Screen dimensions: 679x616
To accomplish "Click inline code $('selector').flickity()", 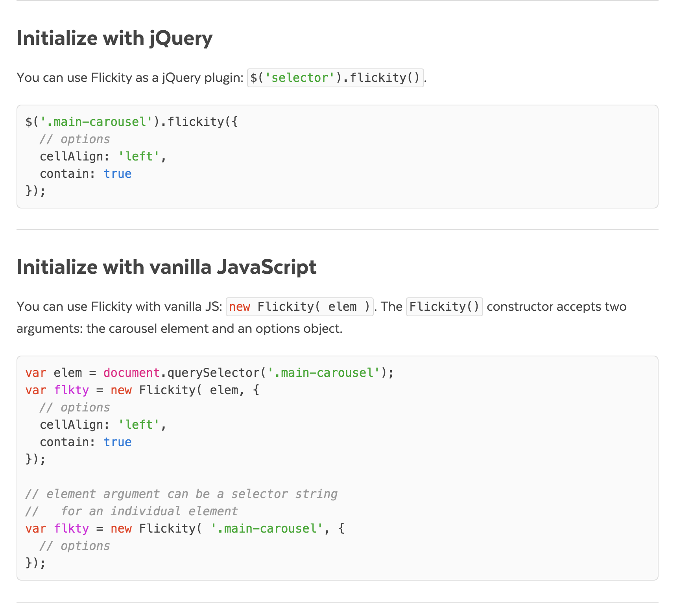I will coord(335,77).
